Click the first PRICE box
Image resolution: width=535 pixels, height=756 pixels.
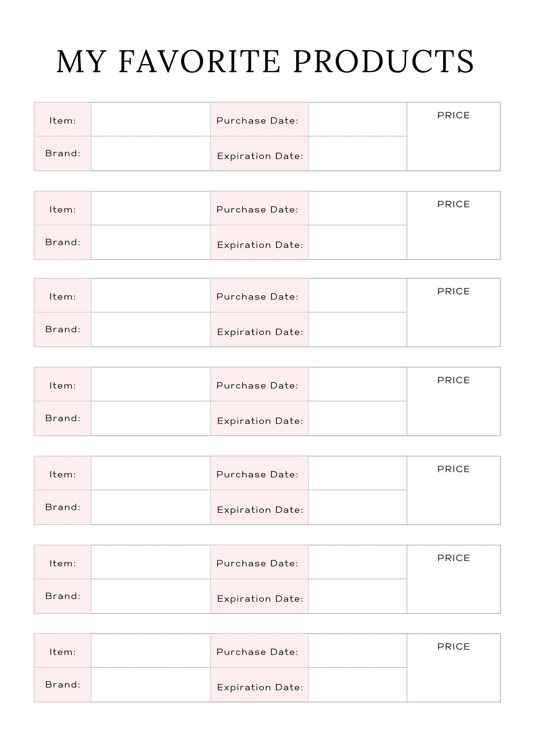[x=454, y=136]
